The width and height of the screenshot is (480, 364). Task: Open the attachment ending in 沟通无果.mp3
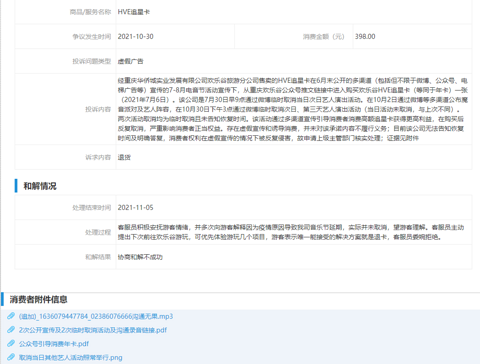click(96, 316)
